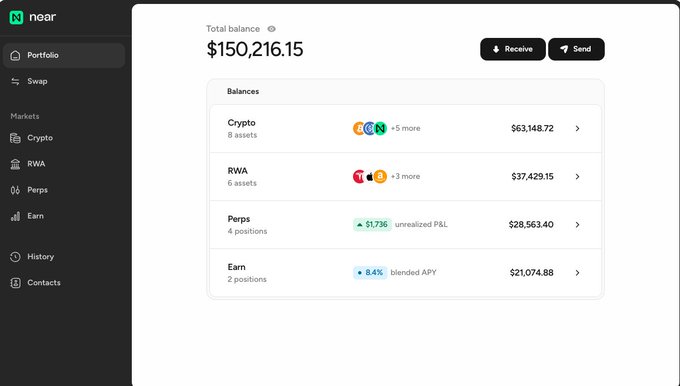680x386 pixels.
Task: Click the Amazon asset icon
Action: click(380, 177)
